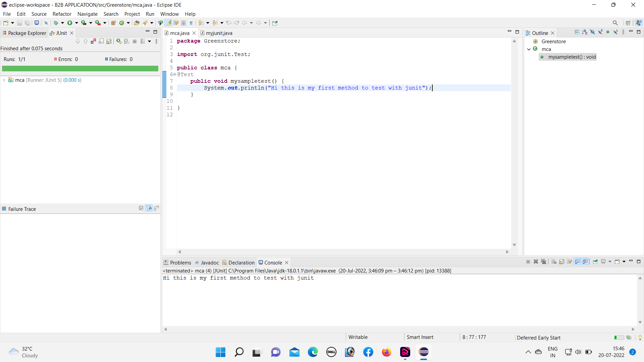Collapse the mca class in Outline
This screenshot has height=362, width=644.
tap(529, 49)
